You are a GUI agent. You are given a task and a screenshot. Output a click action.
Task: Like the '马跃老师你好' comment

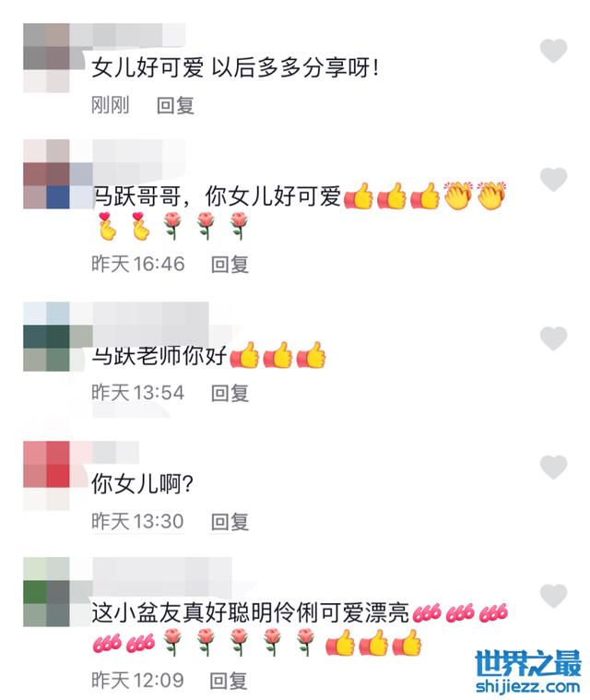[x=553, y=338]
